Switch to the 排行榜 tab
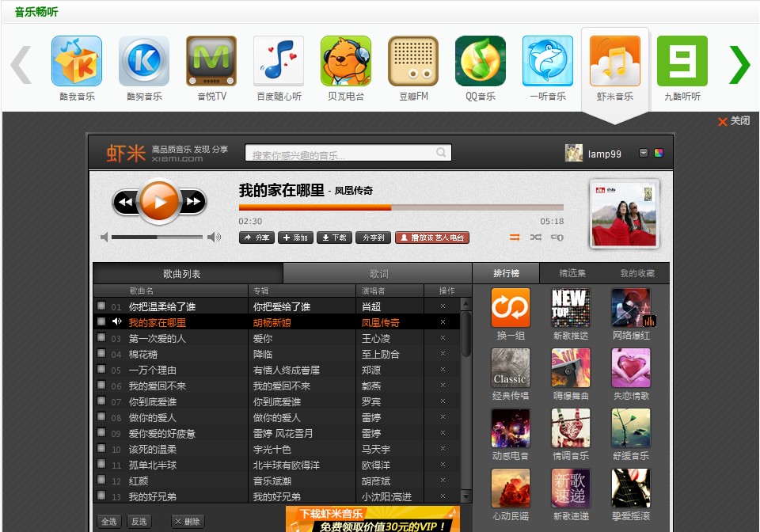 [x=506, y=273]
